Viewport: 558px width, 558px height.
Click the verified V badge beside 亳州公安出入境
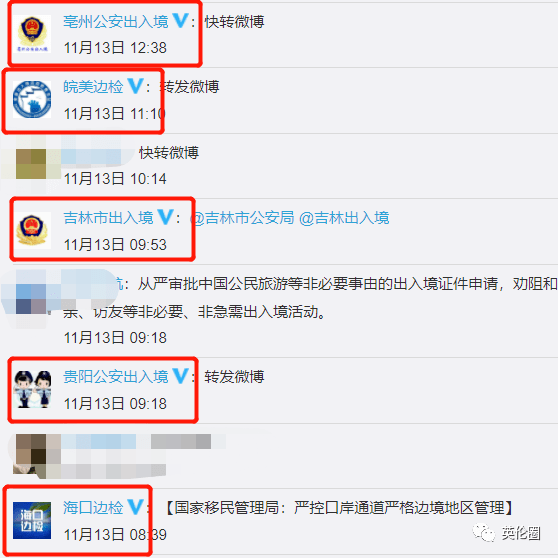180,21
